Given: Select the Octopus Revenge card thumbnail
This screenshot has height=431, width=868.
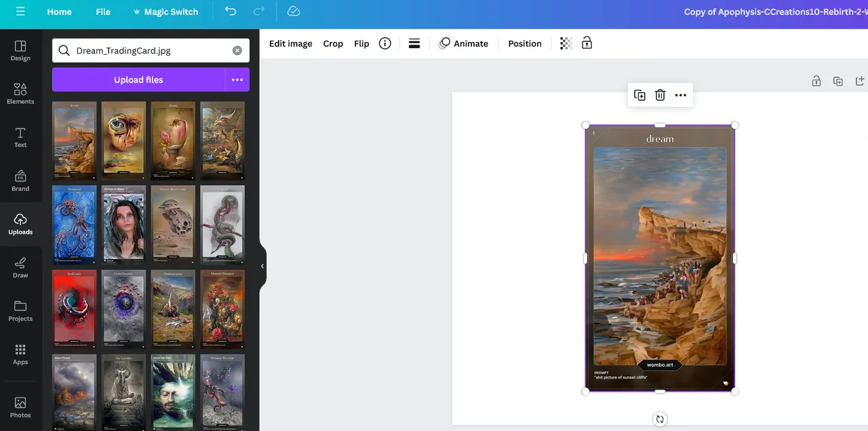Looking at the screenshot, I should pos(222,392).
